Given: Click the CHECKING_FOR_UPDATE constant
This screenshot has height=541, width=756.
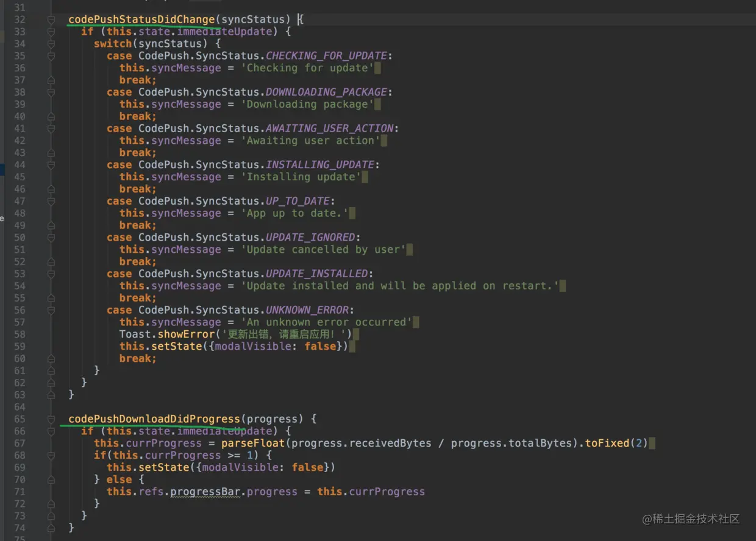Looking at the screenshot, I should (x=326, y=56).
